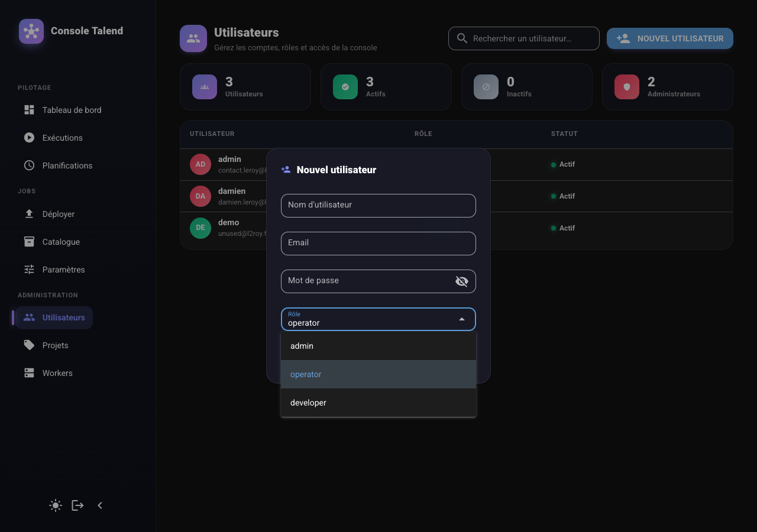Click the STATUT column header

tap(564, 134)
